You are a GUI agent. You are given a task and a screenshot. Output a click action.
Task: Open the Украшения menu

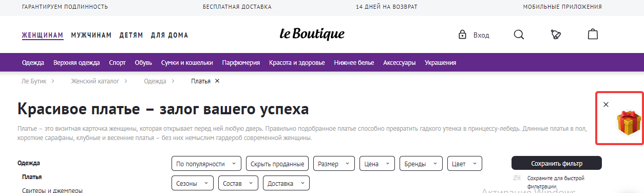click(x=440, y=63)
